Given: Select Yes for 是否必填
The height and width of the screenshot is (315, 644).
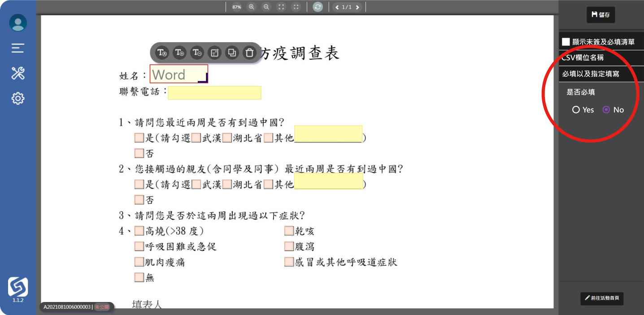Looking at the screenshot, I should pos(576,109).
